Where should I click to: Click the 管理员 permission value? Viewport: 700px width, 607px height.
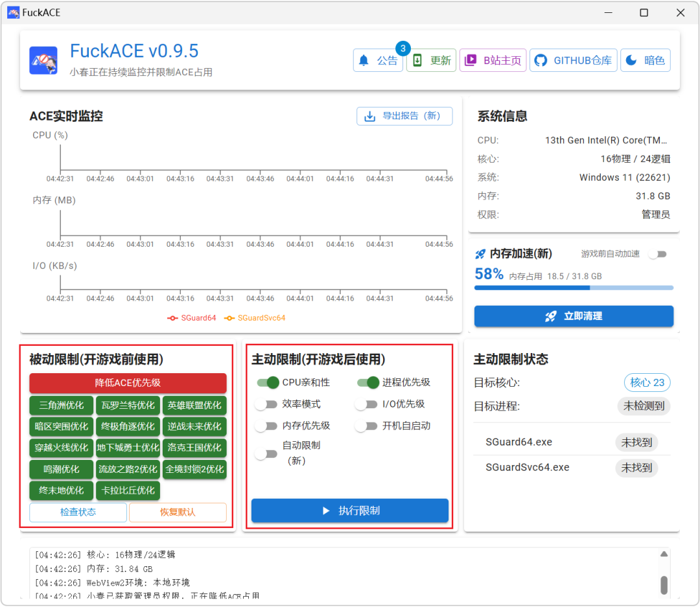click(x=656, y=214)
